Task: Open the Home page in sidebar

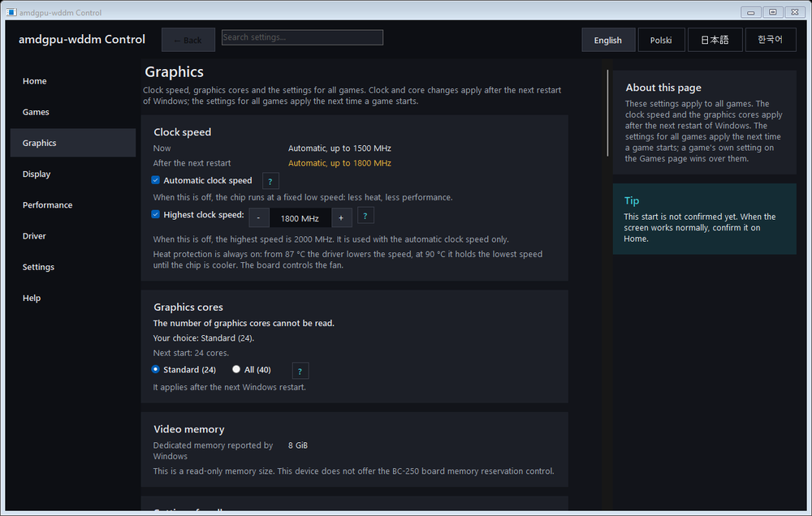Action: [x=73, y=81]
